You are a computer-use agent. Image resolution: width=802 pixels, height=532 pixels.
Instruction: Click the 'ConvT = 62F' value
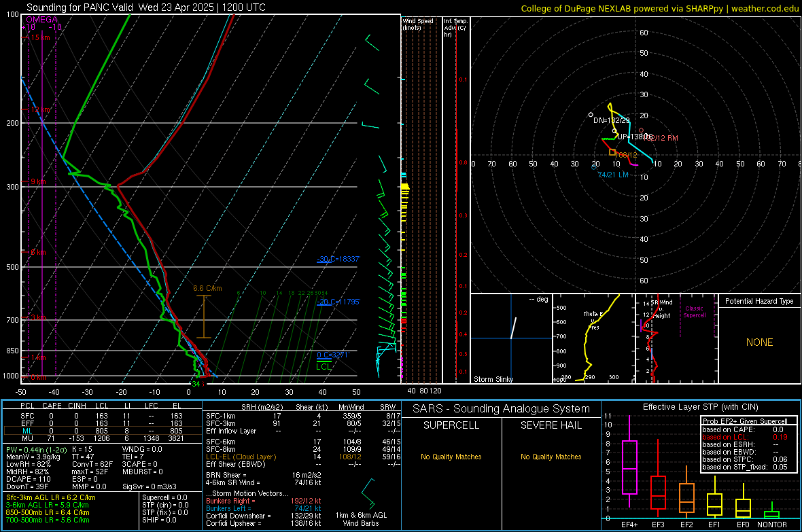click(x=92, y=465)
